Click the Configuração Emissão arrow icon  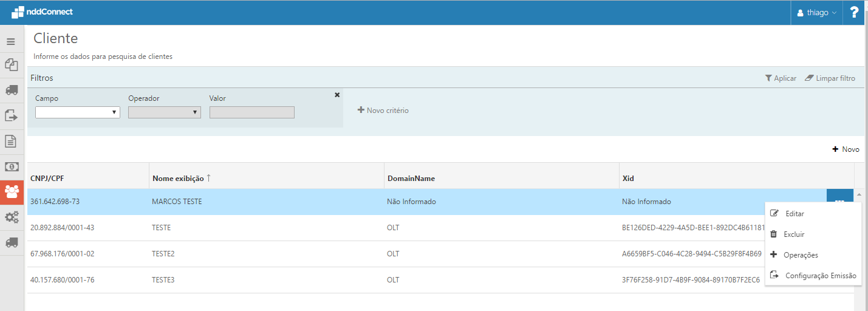coord(774,275)
